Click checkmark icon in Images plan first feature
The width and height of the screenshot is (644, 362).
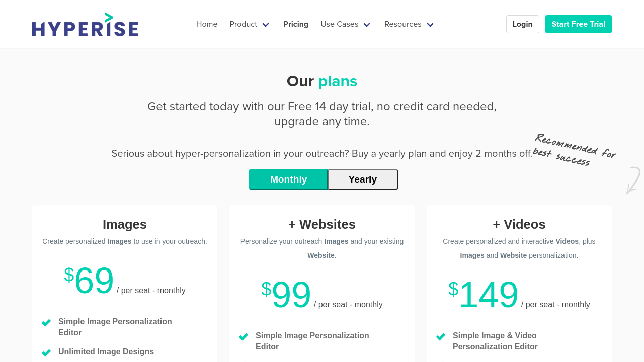46,322
